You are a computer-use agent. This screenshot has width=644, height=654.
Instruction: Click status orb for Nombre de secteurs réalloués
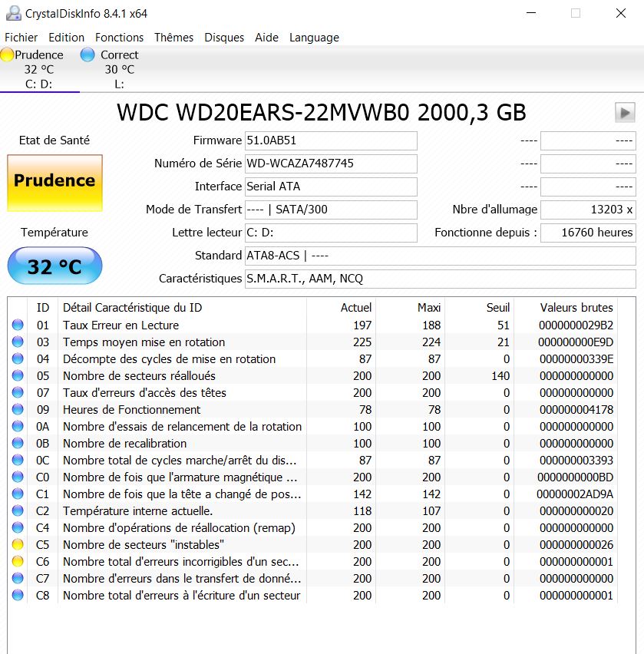coord(18,376)
